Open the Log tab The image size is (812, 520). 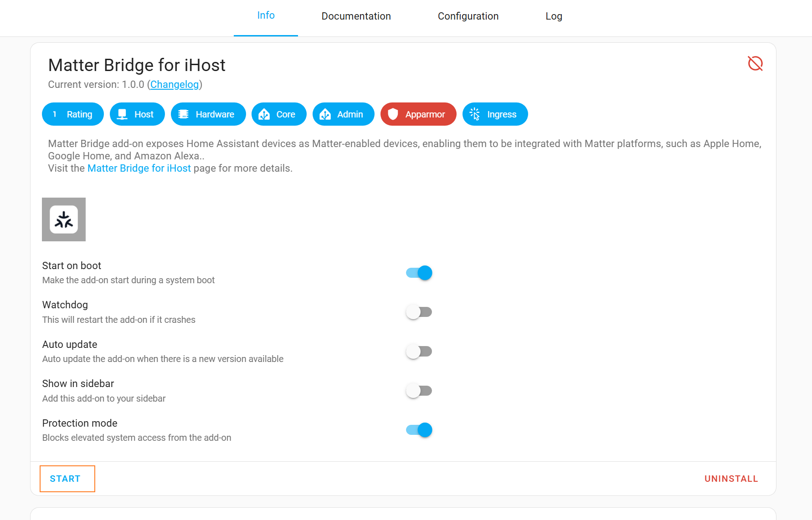pos(554,16)
